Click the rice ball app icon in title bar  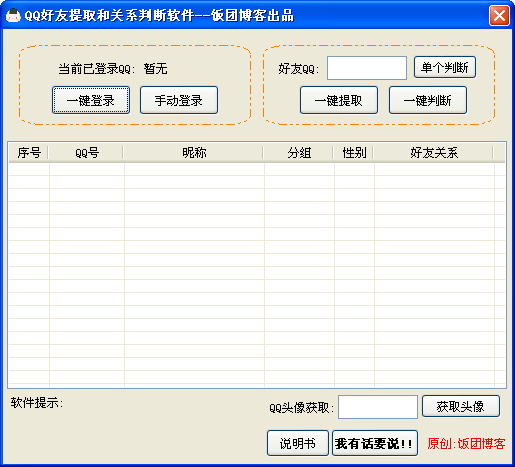point(13,15)
